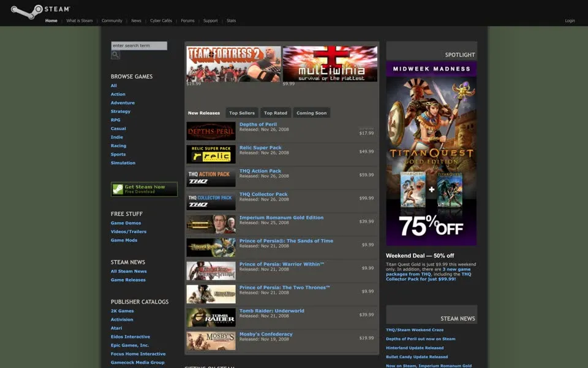Open Focus Home Interactive catalog
The height and width of the screenshot is (368, 588).
click(138, 354)
